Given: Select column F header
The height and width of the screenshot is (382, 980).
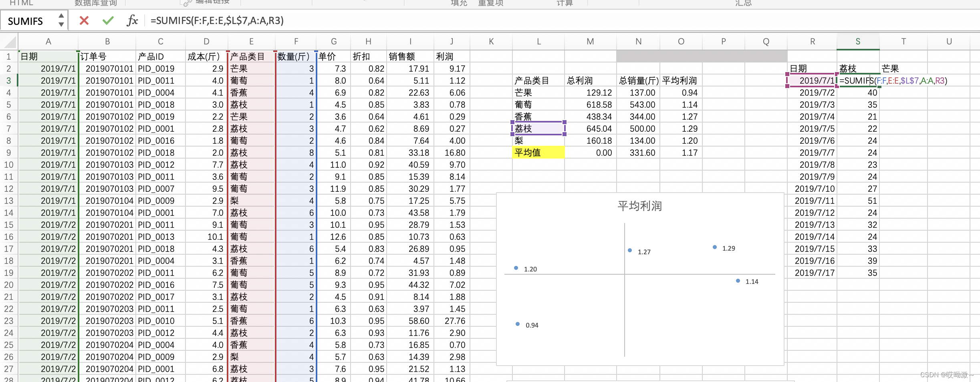Looking at the screenshot, I should click(296, 42).
